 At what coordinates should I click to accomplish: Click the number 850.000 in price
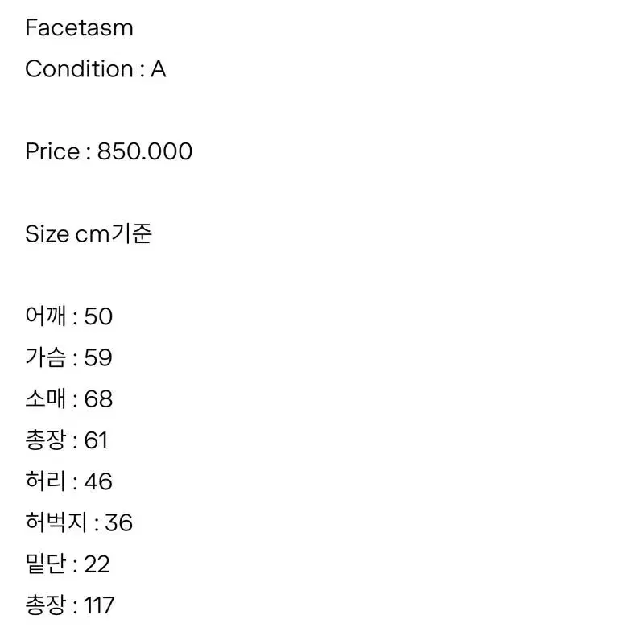click(145, 151)
